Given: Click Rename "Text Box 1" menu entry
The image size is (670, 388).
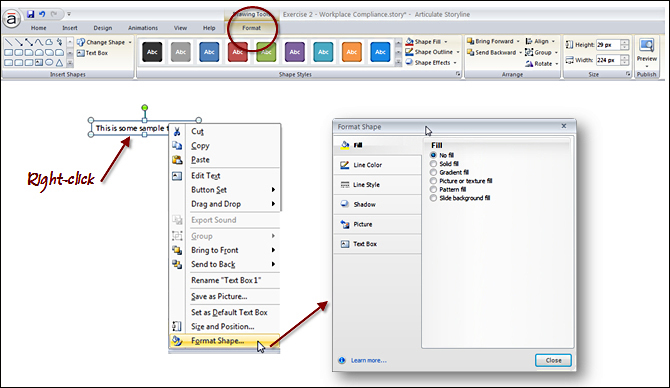Looking at the screenshot, I should point(226,280).
